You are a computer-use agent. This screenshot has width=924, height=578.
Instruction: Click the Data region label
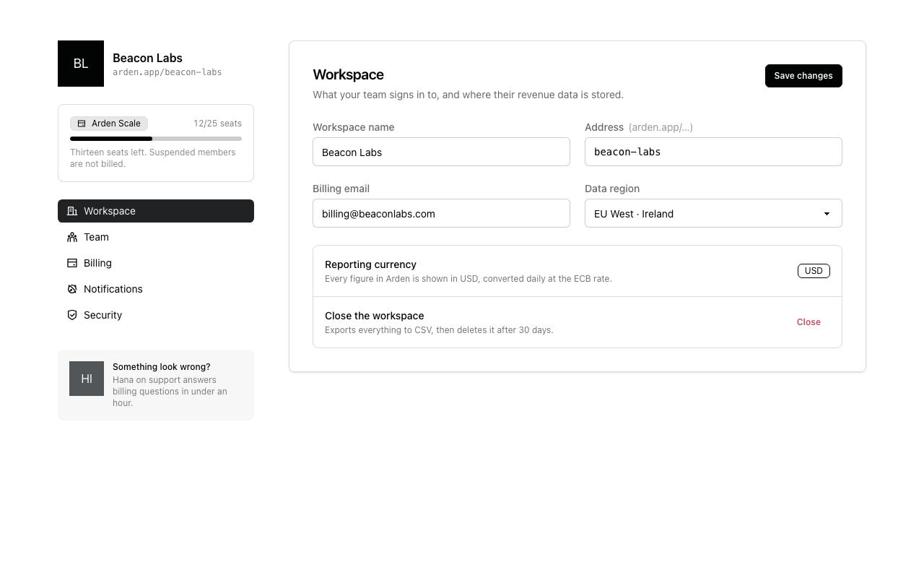(x=612, y=189)
